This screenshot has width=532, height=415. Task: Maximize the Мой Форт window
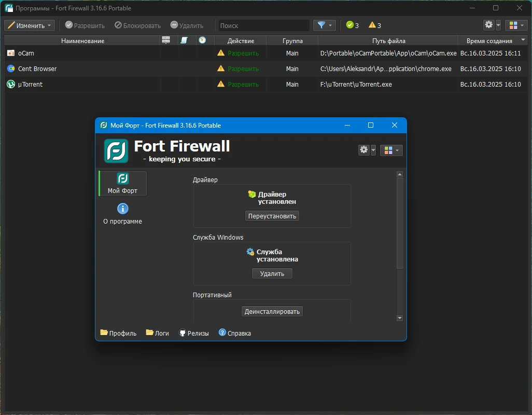pos(371,125)
